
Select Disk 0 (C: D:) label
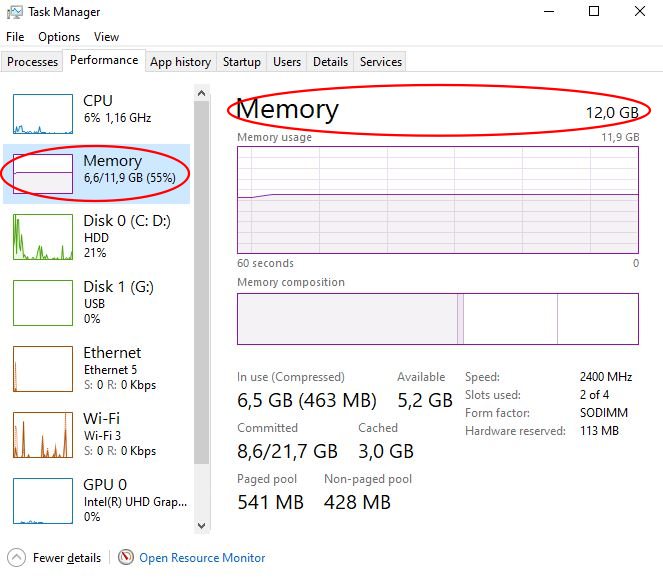[127, 221]
